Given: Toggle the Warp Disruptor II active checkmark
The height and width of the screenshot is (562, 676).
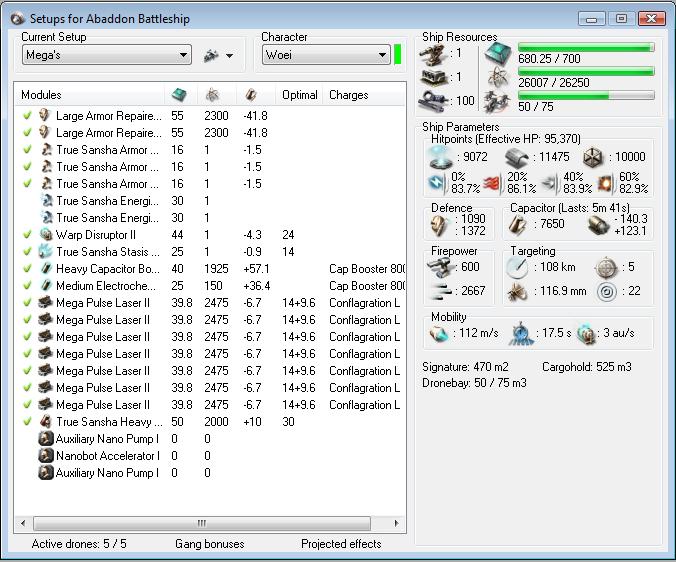Looking at the screenshot, I should click(27, 234).
